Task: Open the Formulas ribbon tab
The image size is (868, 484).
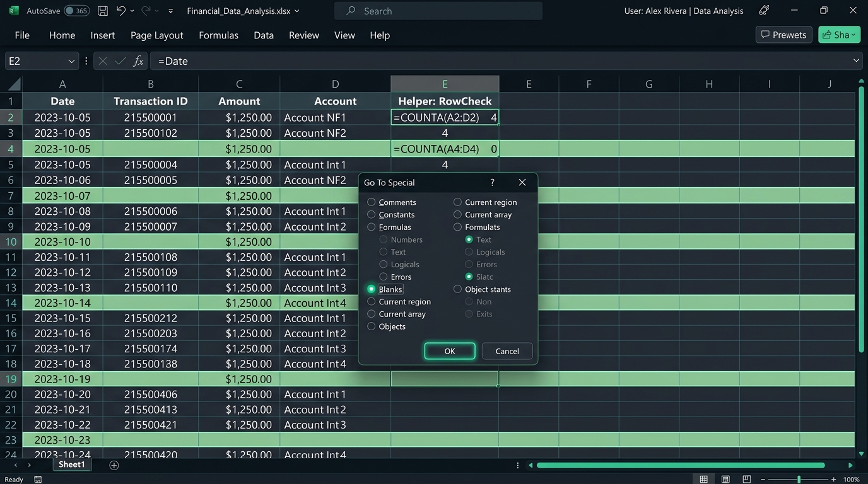Action: click(218, 35)
